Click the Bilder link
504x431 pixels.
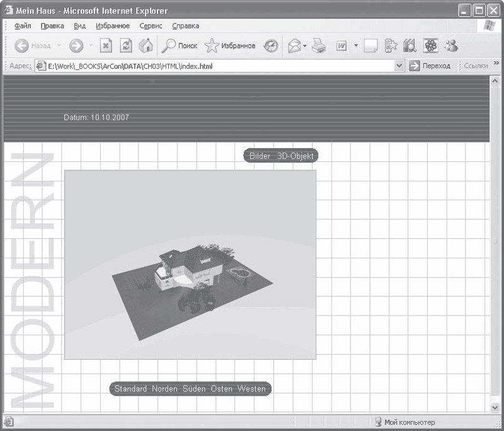(x=260, y=156)
